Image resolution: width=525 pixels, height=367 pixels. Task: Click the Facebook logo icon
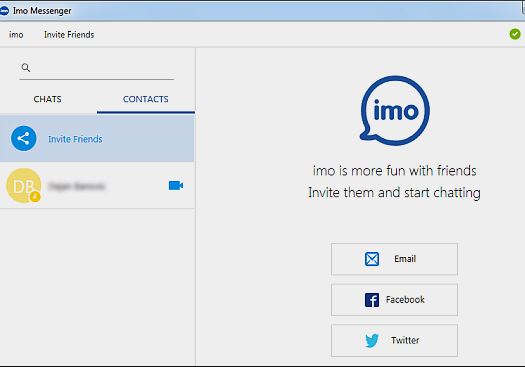[372, 300]
